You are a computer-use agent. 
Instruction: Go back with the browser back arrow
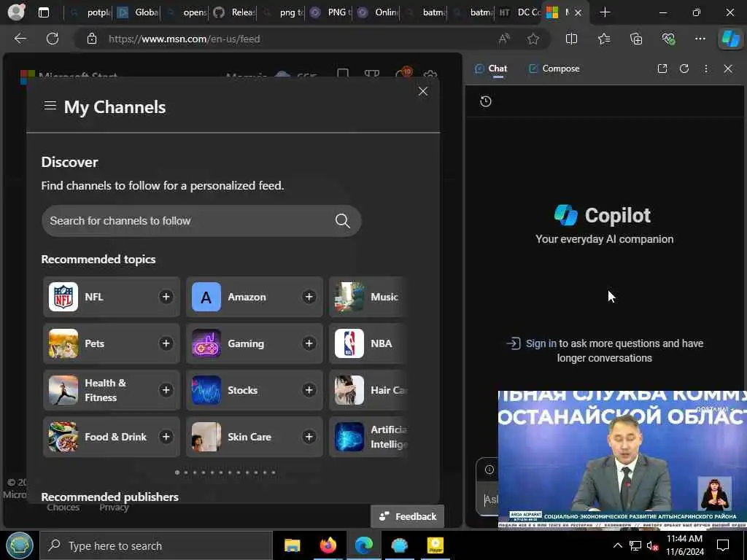click(x=20, y=39)
